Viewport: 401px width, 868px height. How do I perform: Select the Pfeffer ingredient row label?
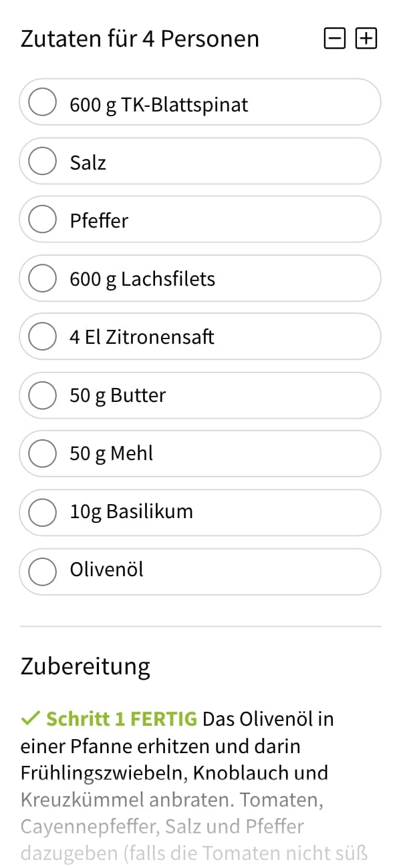tap(99, 220)
